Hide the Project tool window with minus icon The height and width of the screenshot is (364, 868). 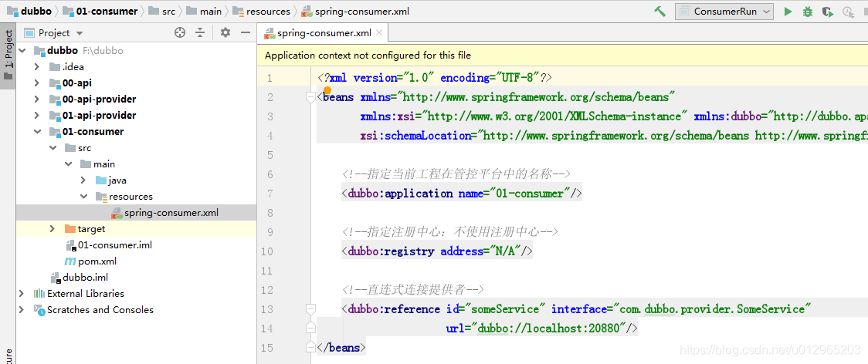246,32
